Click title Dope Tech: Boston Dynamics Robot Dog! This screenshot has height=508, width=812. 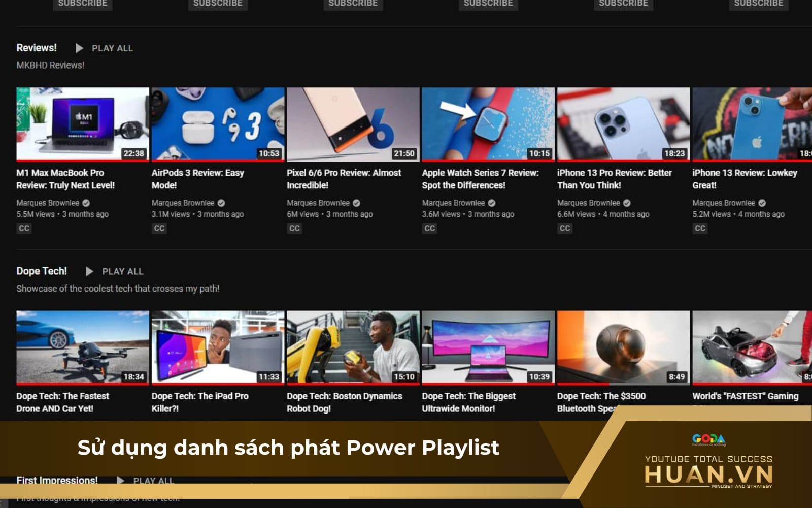coord(345,402)
